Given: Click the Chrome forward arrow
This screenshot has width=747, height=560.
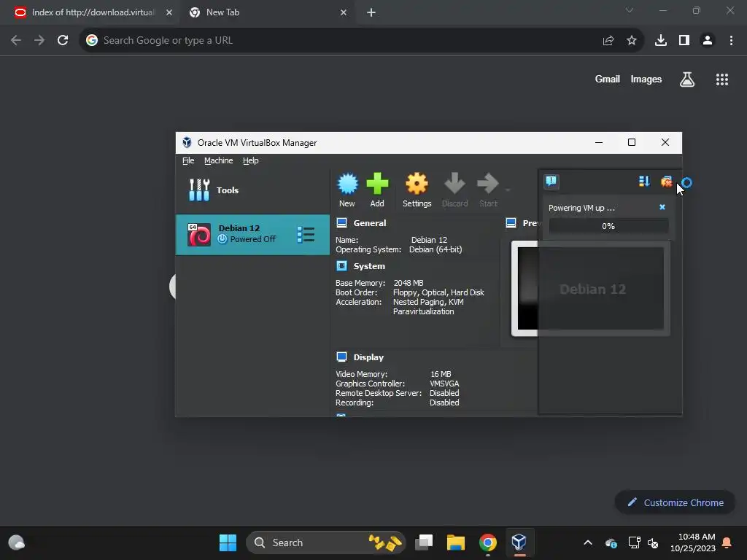Looking at the screenshot, I should tap(39, 41).
